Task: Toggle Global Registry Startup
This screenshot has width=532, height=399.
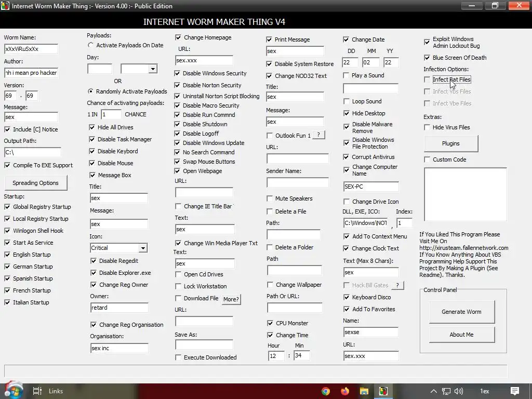Action: pyautogui.click(x=7, y=207)
